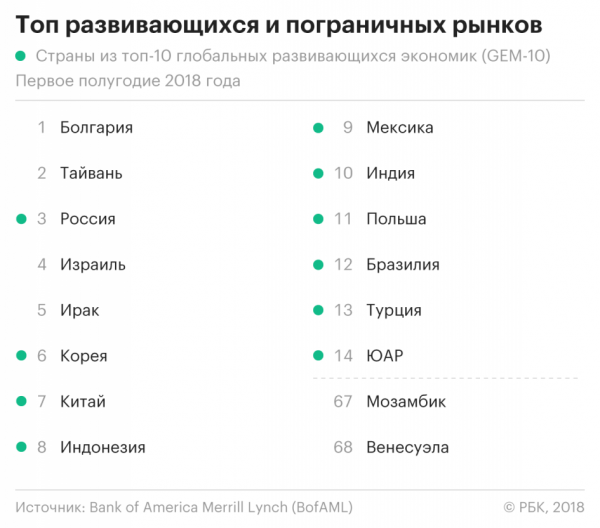This screenshot has height=528, width=600.
Task: Click the green dot beside Польша
Action: click(318, 219)
